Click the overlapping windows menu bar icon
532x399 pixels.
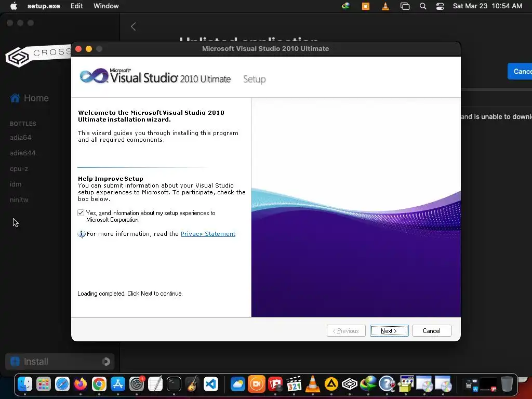[405, 6]
